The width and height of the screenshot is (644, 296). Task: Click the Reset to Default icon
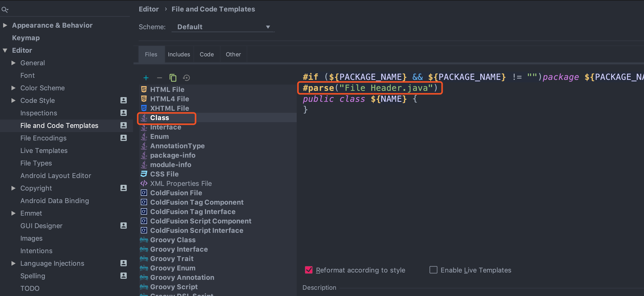click(x=186, y=78)
